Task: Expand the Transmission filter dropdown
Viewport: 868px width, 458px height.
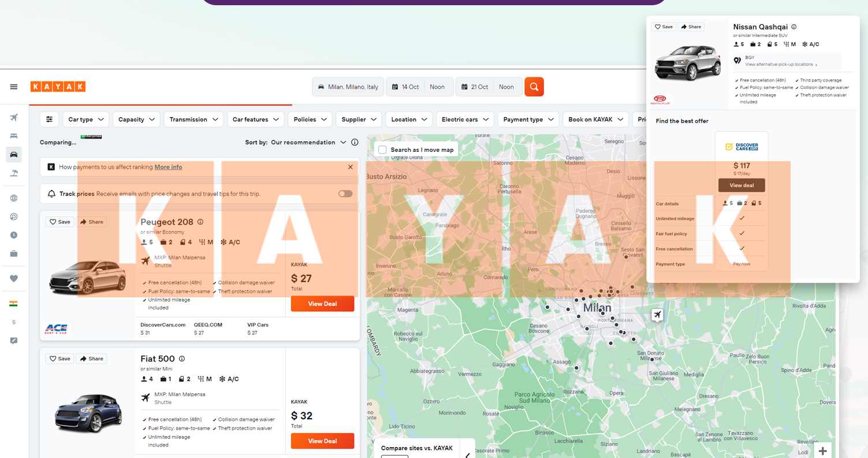Action: click(x=193, y=120)
